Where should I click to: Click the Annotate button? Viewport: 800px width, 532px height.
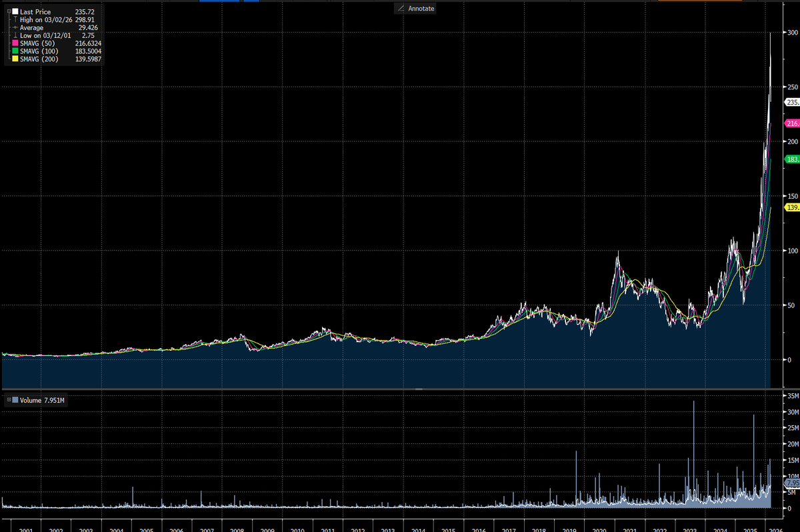pos(414,8)
